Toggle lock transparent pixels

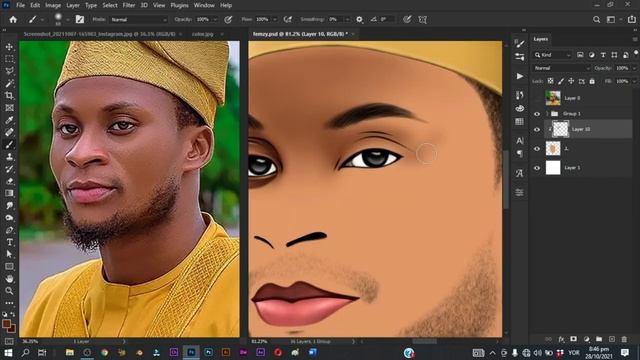551,81
